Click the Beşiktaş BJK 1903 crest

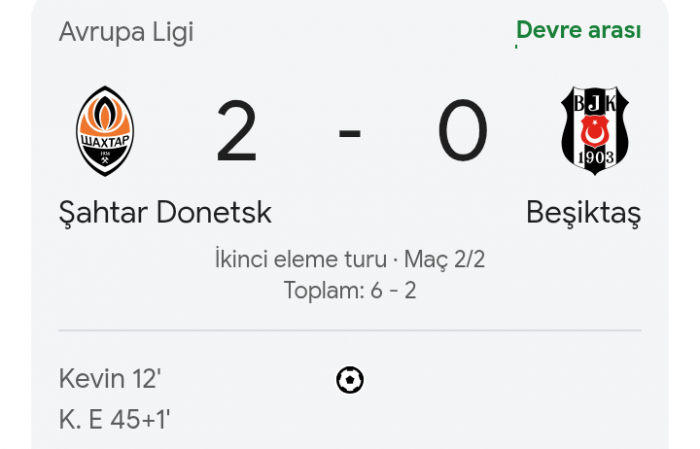point(595,130)
